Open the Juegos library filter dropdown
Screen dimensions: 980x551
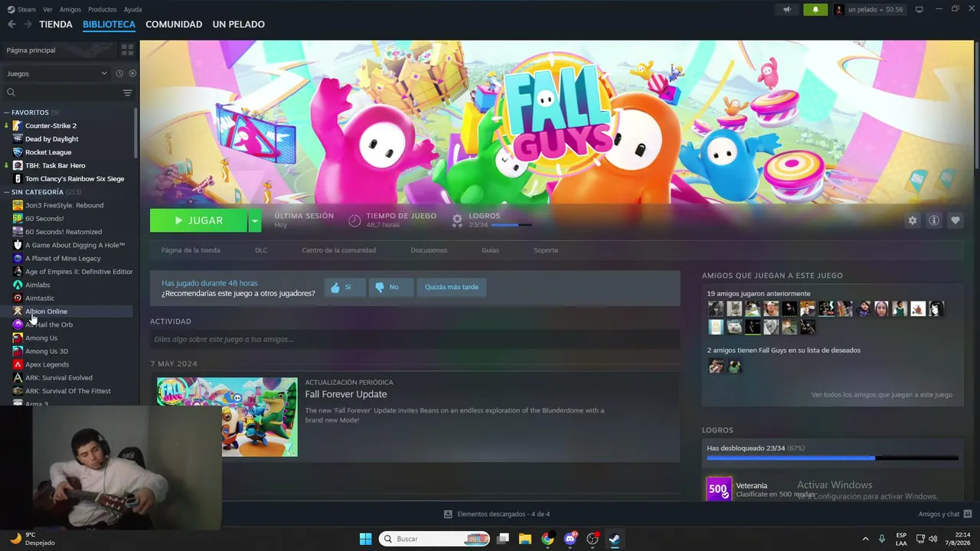(57, 73)
